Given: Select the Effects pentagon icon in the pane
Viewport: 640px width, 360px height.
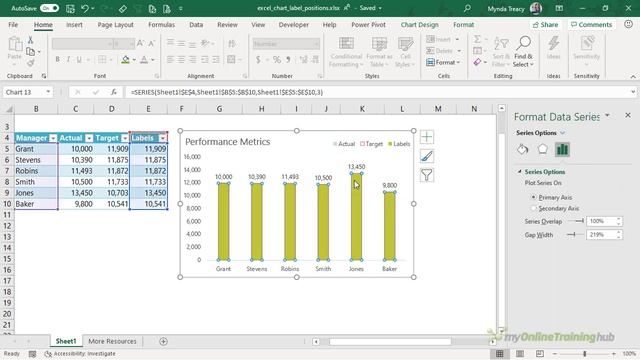Looking at the screenshot, I should click(542, 149).
